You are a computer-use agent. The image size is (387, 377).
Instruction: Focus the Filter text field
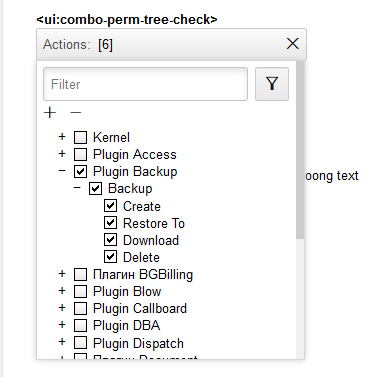click(145, 84)
